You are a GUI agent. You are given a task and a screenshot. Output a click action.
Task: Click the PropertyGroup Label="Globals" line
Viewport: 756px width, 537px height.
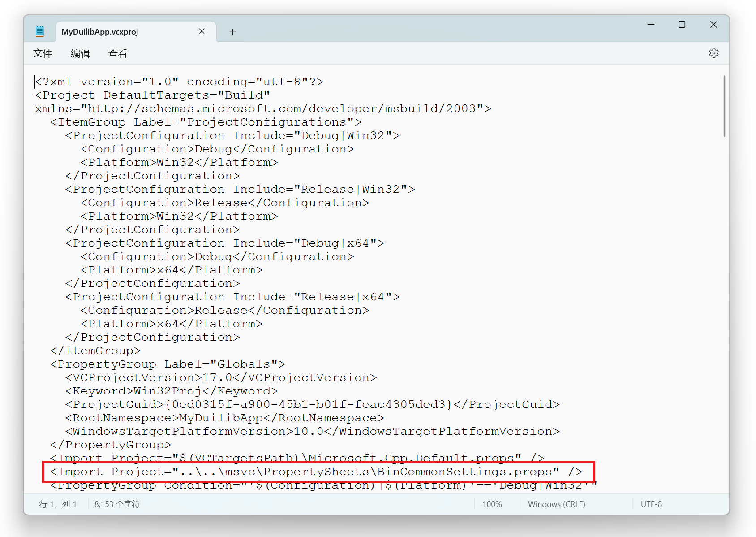coord(168,364)
